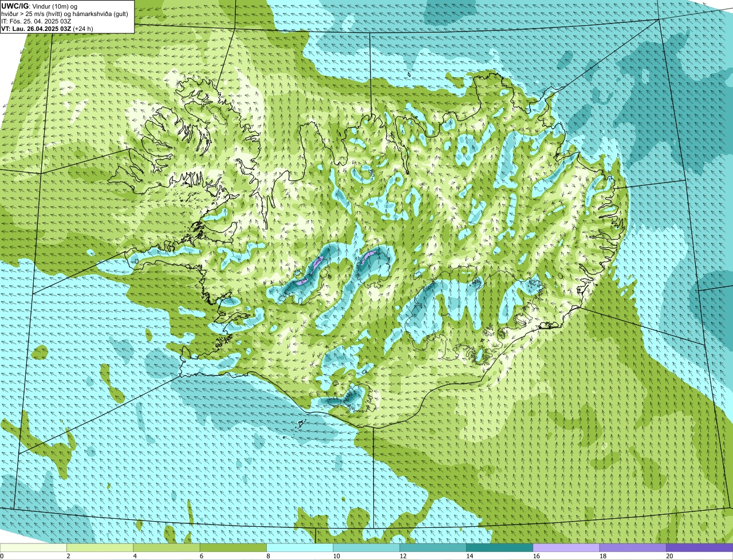Click the legend scale number '2'
Screen dimensions: 733x560
pyautogui.click(x=68, y=556)
